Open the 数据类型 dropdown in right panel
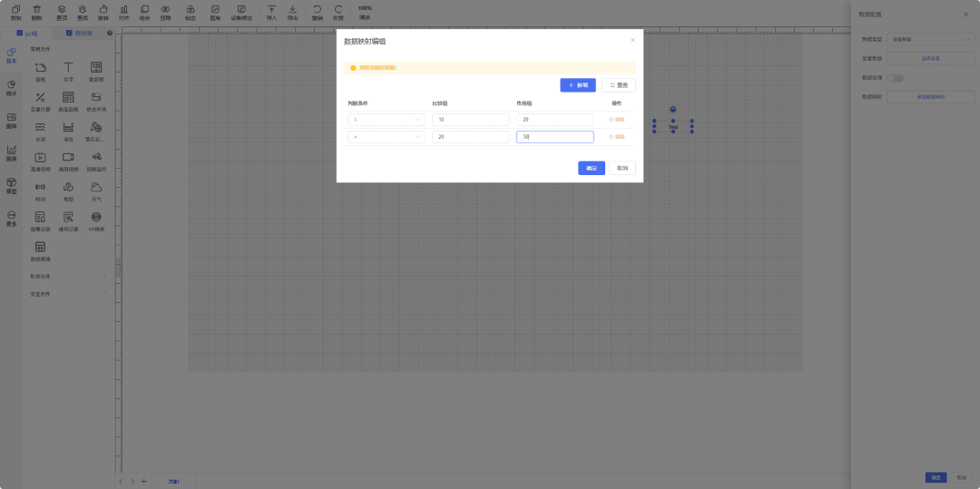Image resolution: width=980 pixels, height=489 pixels. tap(931, 39)
